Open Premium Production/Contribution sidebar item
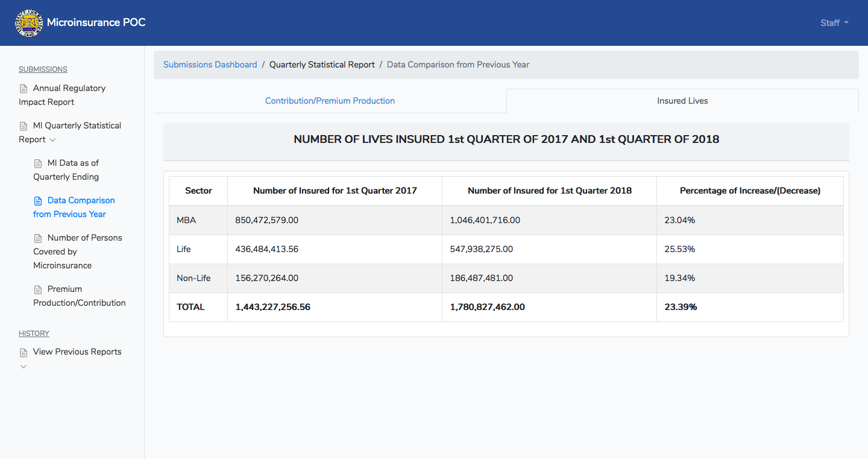 click(x=80, y=296)
